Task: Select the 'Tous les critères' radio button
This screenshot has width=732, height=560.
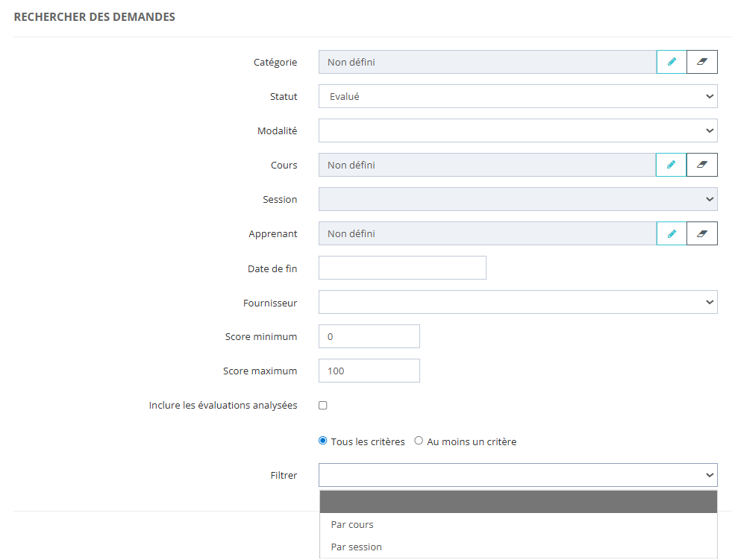Action: tap(323, 441)
